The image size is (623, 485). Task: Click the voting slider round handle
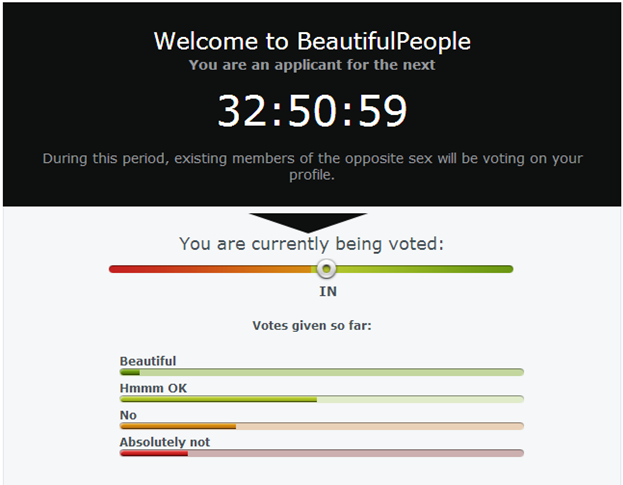tap(326, 269)
